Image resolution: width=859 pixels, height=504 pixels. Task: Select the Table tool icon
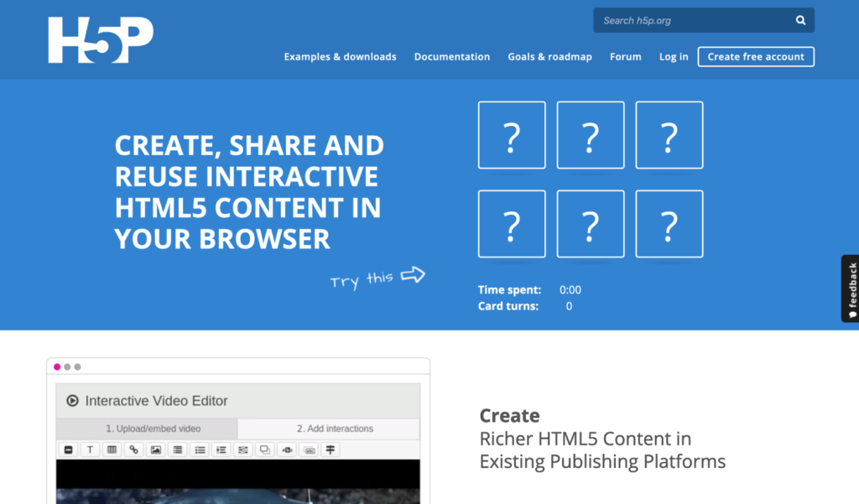point(112,449)
